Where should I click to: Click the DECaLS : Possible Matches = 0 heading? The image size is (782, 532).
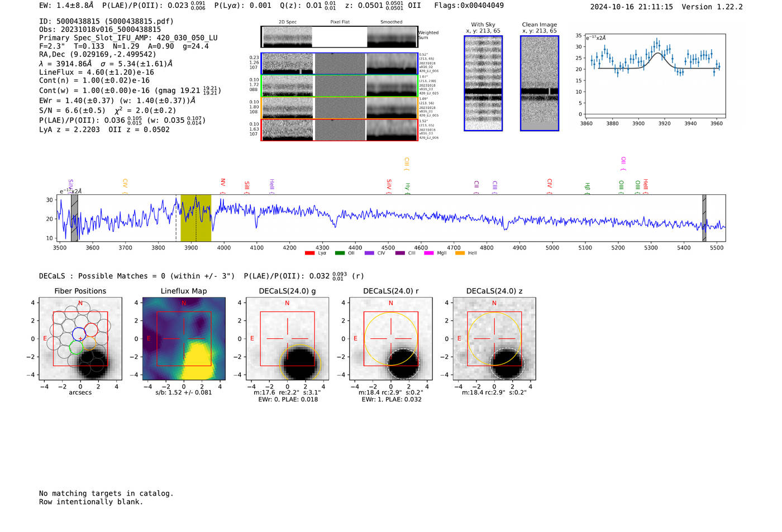point(137,276)
